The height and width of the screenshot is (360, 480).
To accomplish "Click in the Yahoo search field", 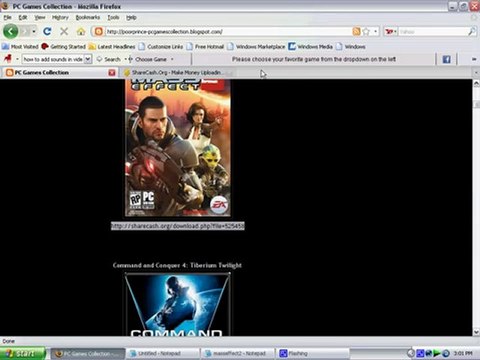I will click(433, 32).
